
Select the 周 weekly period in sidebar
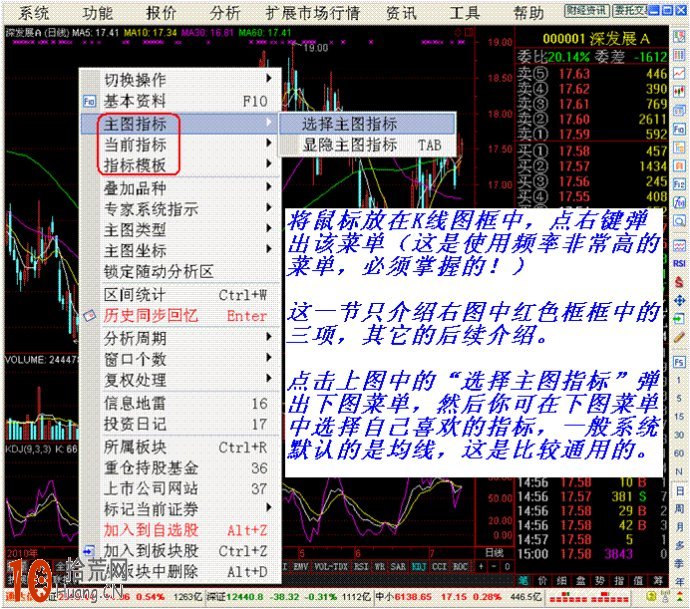coord(679,509)
